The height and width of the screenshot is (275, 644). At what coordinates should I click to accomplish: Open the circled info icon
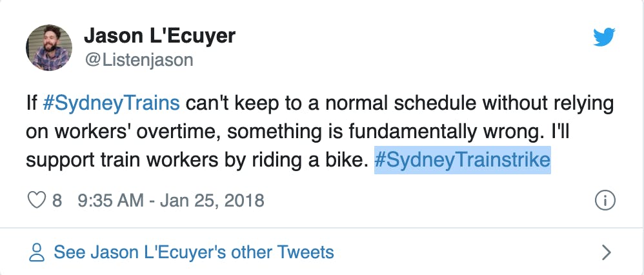(605, 201)
